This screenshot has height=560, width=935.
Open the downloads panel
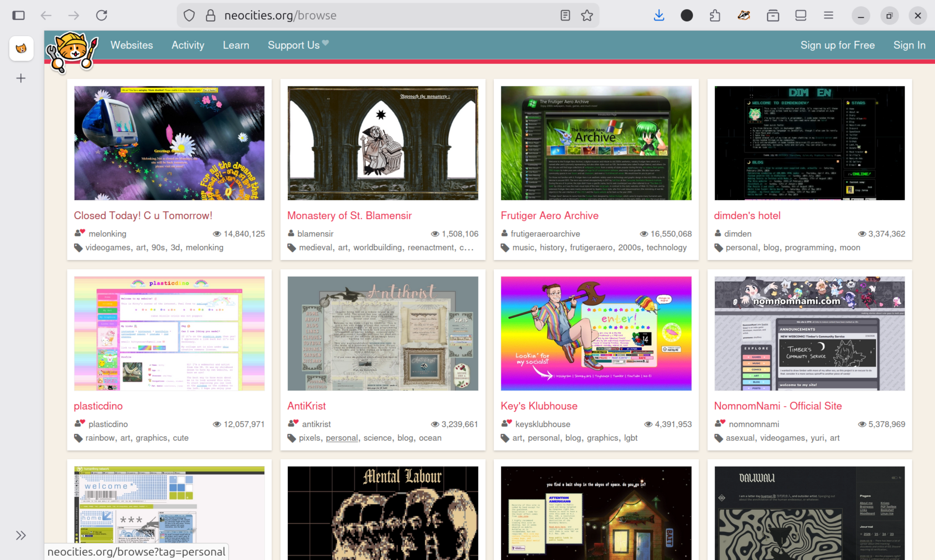coord(659,16)
